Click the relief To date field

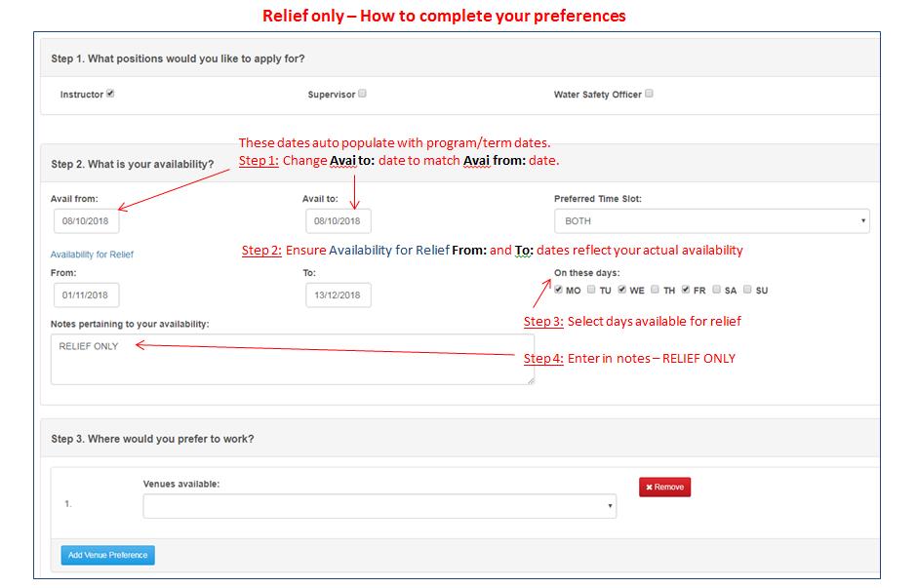[338, 294]
